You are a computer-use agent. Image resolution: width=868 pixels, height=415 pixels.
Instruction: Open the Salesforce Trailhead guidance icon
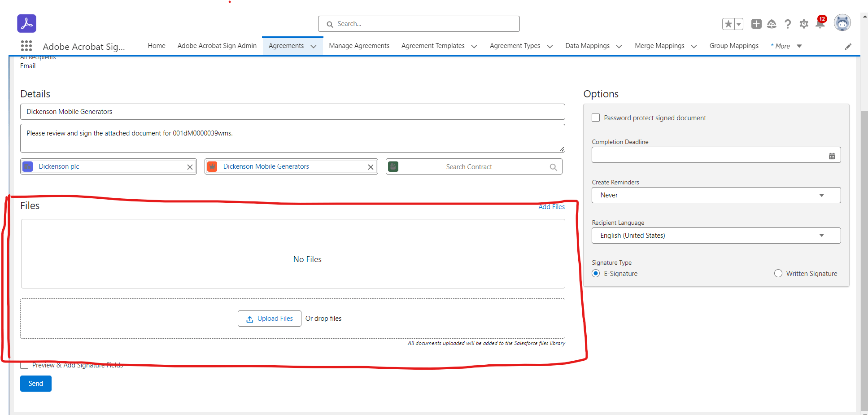(772, 24)
